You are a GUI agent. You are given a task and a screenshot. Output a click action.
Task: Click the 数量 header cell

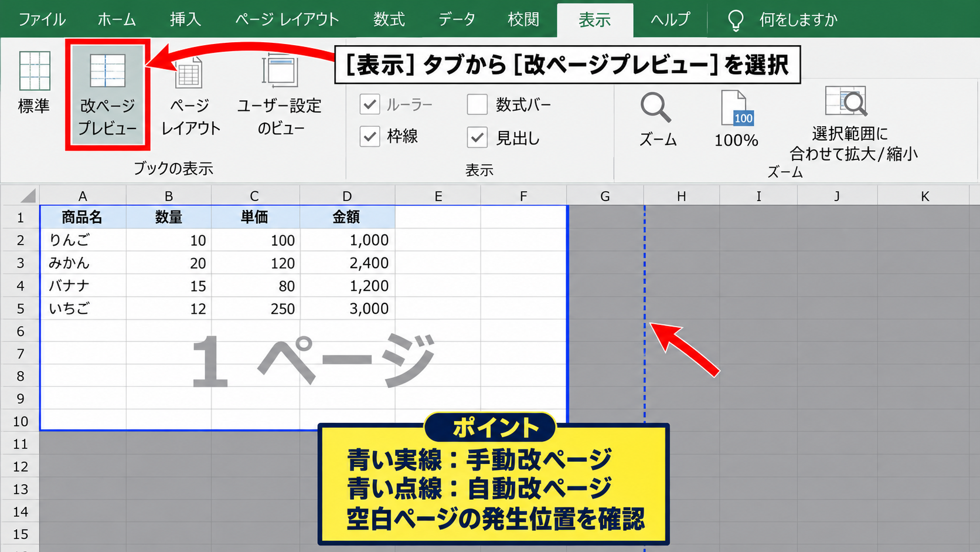click(169, 217)
